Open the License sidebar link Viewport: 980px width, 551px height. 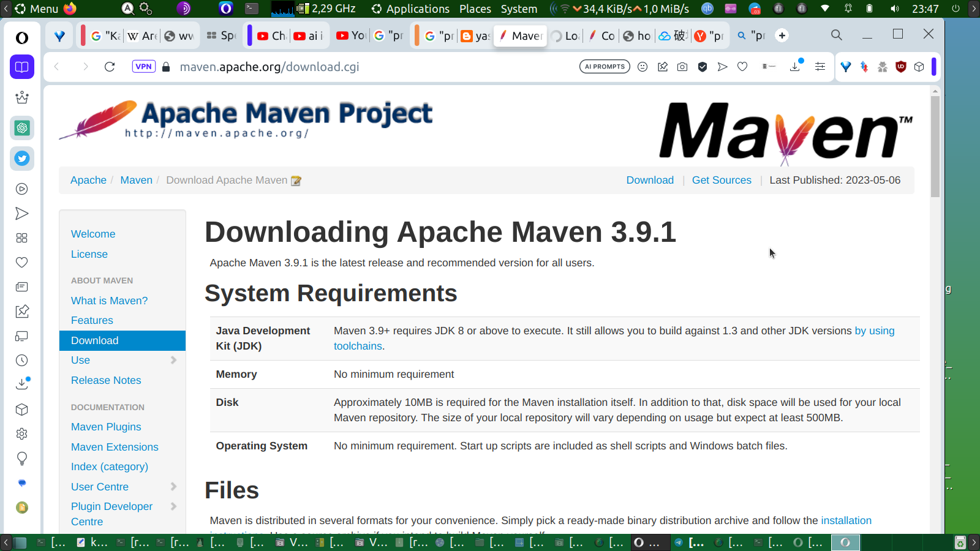(x=89, y=254)
